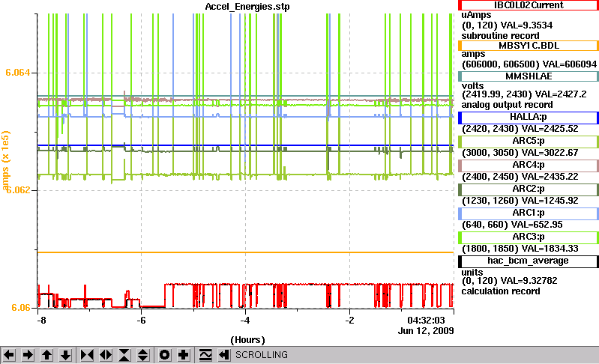This screenshot has height=364, width=599.
Task: Zoom in on the value axis (inward-pointing vertical triangles)
Action: (124, 355)
